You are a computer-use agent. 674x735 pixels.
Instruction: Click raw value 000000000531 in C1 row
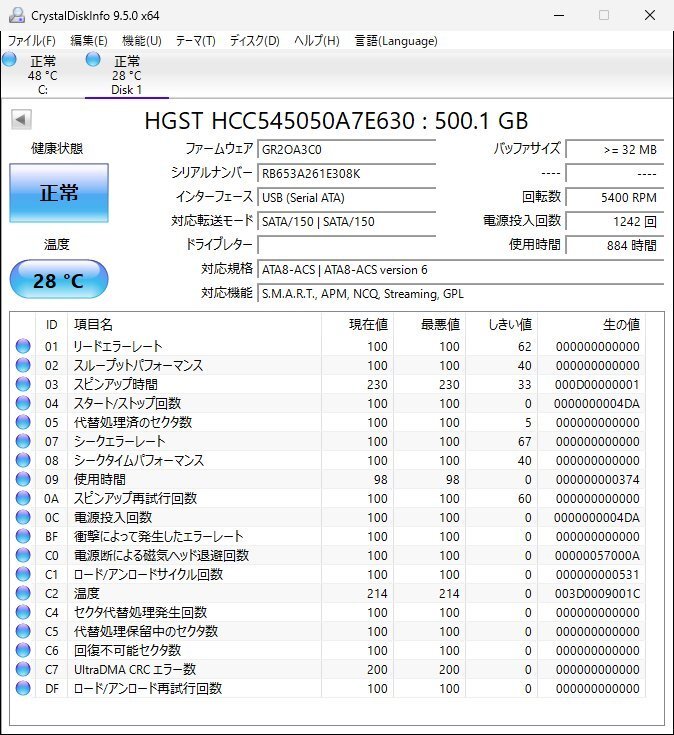pos(598,574)
